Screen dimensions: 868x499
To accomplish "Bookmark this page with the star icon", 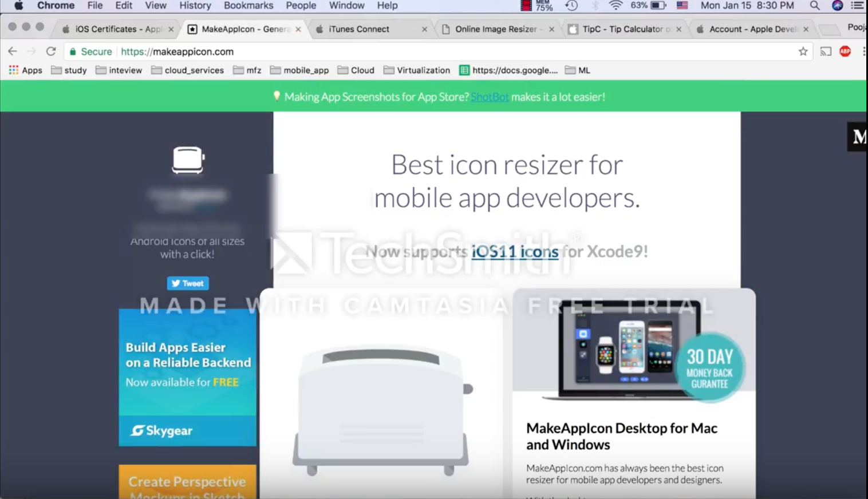I will [x=803, y=52].
